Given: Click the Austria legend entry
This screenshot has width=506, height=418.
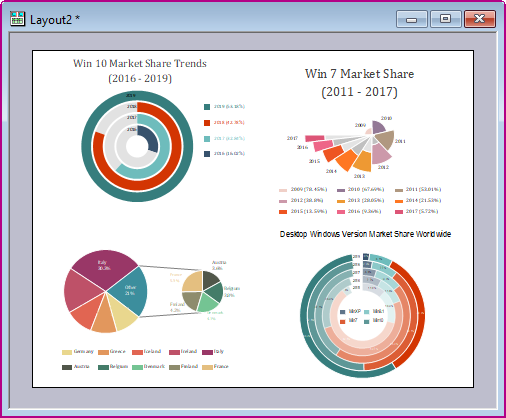Looking at the screenshot, I should 76,367.
